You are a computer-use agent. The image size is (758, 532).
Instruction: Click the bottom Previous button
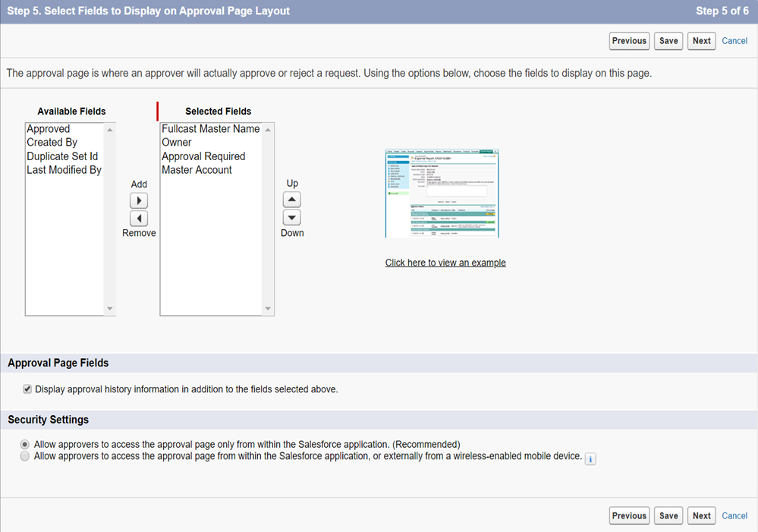coord(629,515)
